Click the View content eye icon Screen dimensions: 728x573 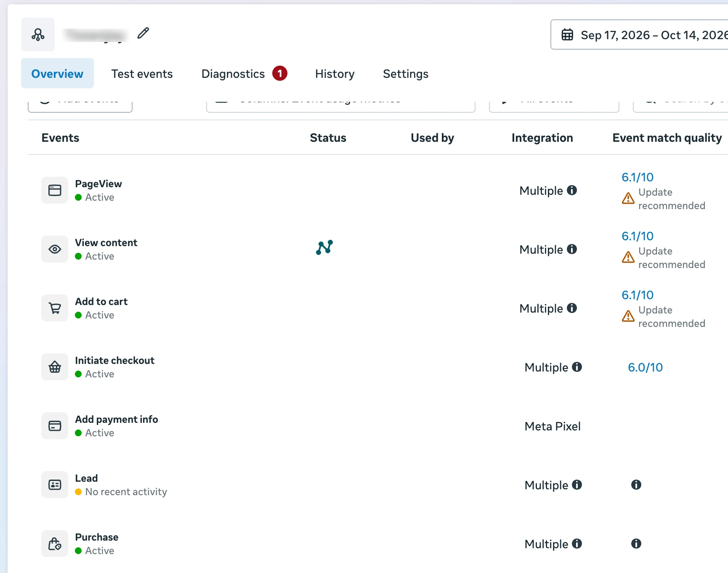coord(55,249)
